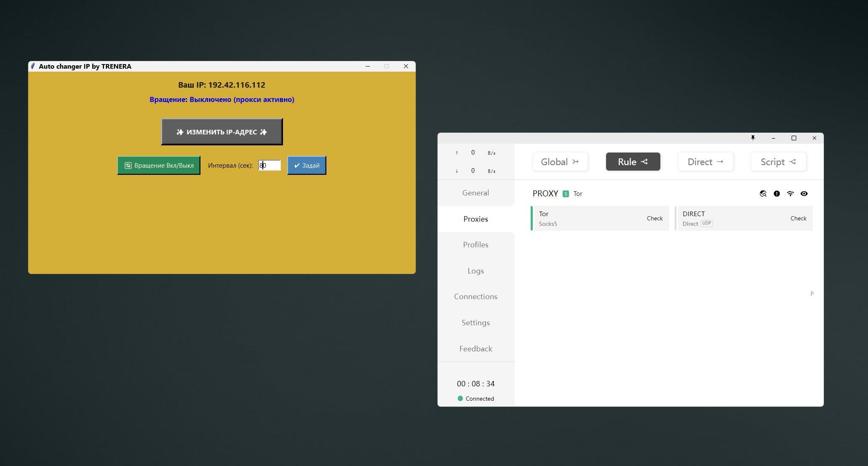Run the wifi latency test icon
Image resolution: width=868 pixels, height=466 pixels.
(x=791, y=194)
